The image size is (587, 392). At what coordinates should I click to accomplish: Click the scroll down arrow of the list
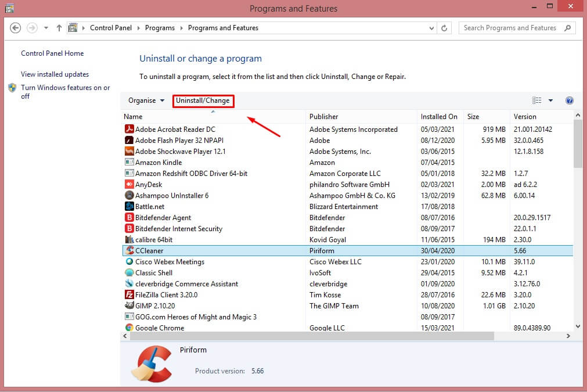click(x=578, y=326)
